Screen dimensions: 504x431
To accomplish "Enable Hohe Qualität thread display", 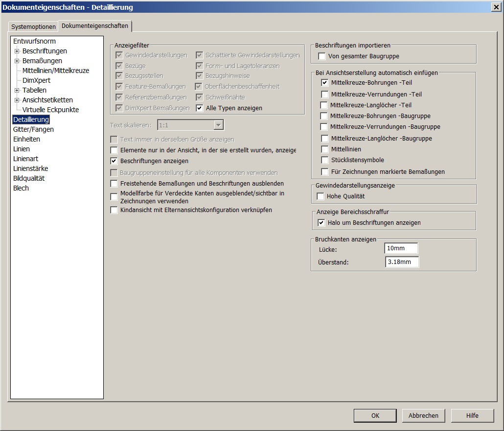I will tap(321, 196).
